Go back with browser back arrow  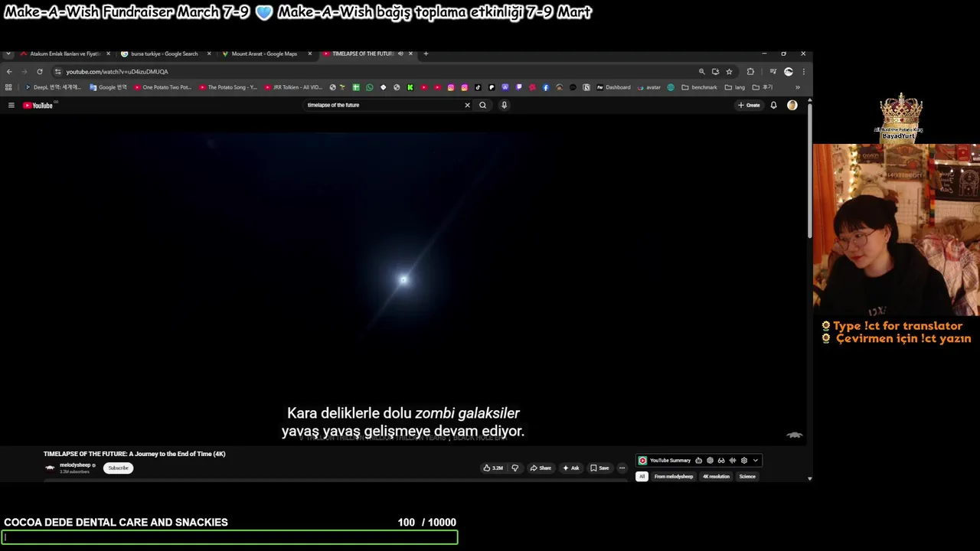point(9,71)
